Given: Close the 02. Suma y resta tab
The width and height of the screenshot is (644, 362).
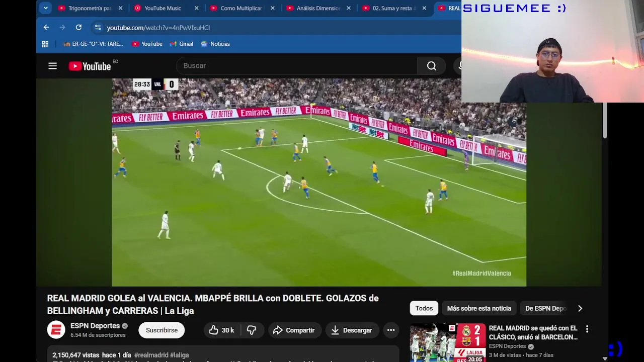Looking at the screenshot, I should click(424, 8).
